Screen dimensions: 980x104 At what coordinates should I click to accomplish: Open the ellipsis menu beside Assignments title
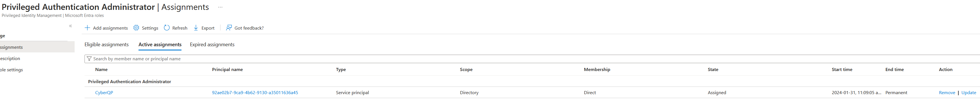pos(220,7)
